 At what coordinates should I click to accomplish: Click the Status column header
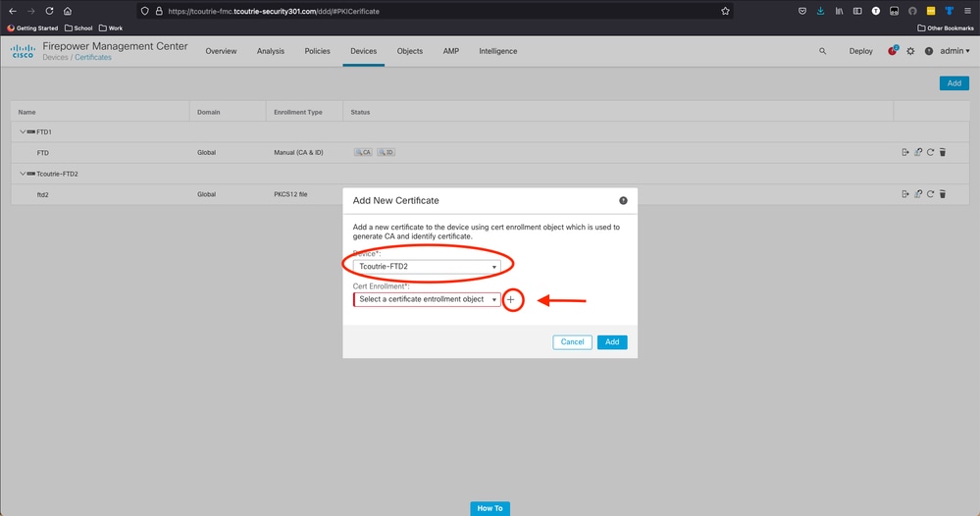[x=360, y=113]
